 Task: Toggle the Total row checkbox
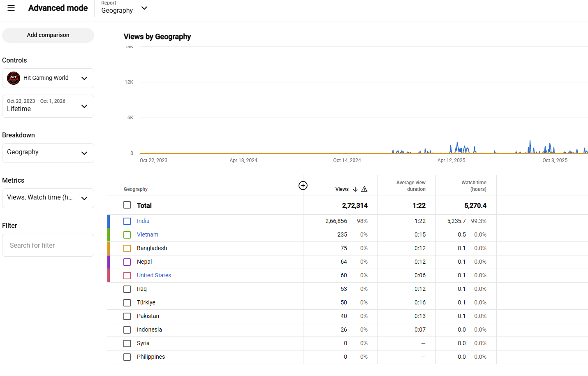127,205
